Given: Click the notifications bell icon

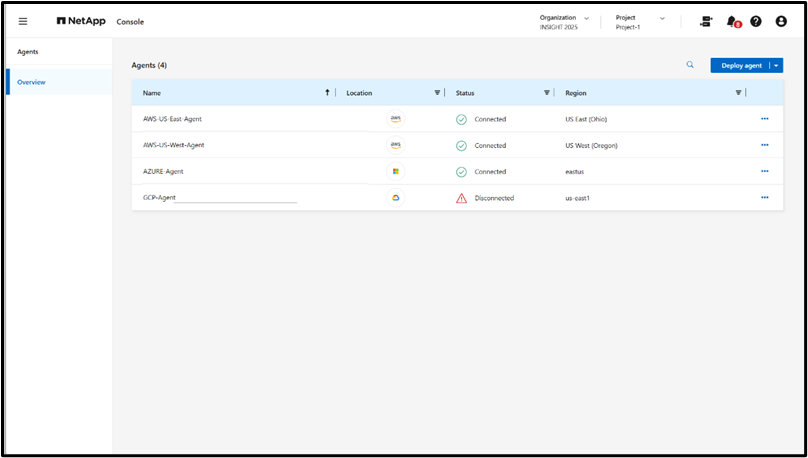Looking at the screenshot, I should (x=731, y=21).
